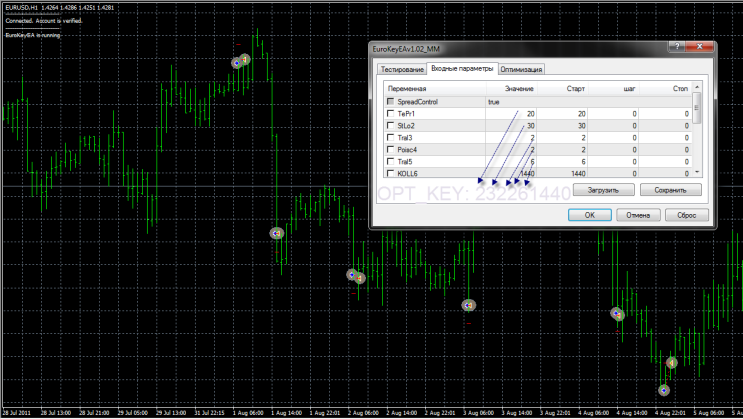Click the 3 Aug 06:00 time axis label
This screenshot has width=743, height=419.
pyautogui.click(x=479, y=413)
